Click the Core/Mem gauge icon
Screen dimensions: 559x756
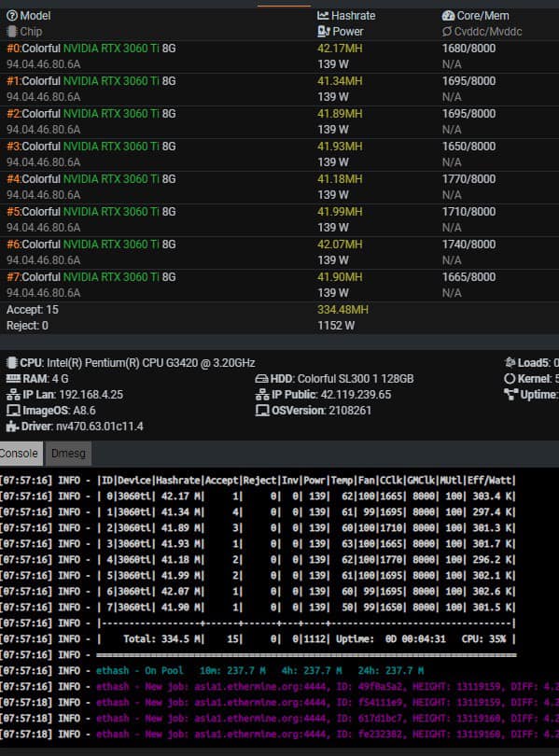(x=448, y=16)
